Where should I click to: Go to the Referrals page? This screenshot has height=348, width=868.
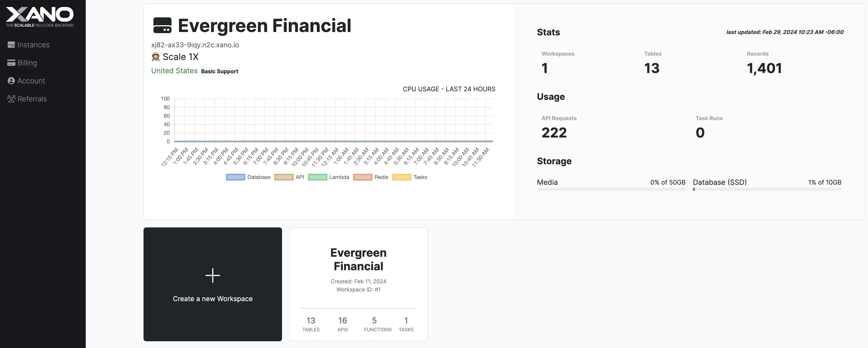click(32, 99)
